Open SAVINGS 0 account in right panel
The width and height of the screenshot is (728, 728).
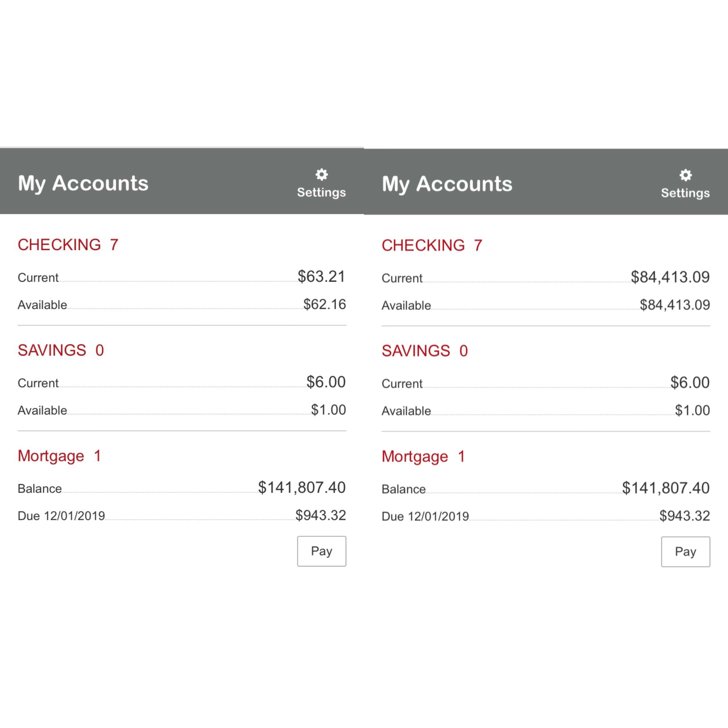425,351
